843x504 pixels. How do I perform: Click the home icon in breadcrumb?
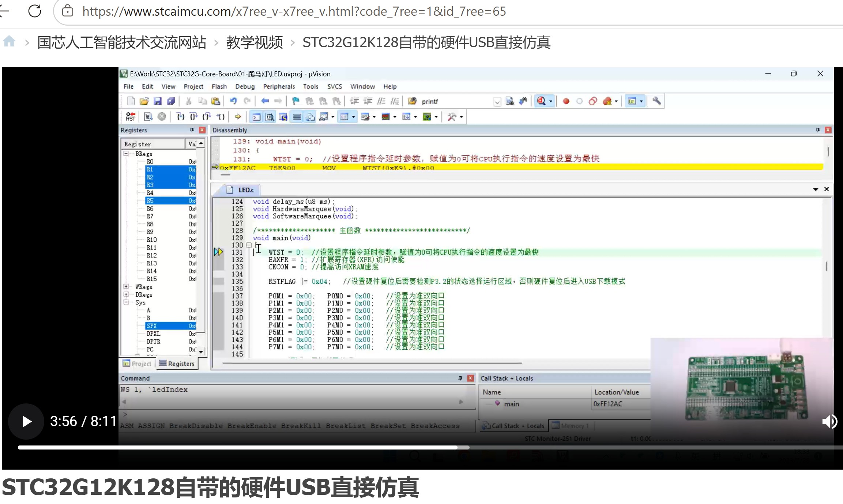coord(9,41)
